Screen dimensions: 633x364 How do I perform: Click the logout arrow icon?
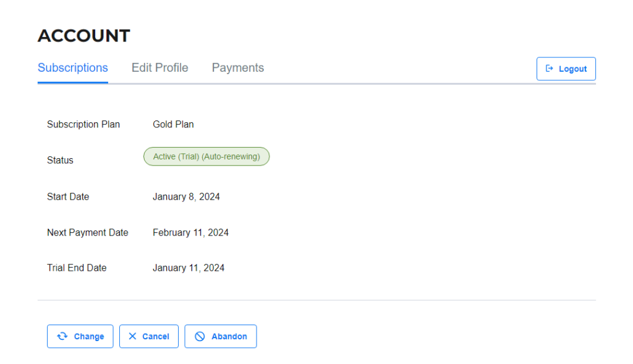(x=549, y=69)
